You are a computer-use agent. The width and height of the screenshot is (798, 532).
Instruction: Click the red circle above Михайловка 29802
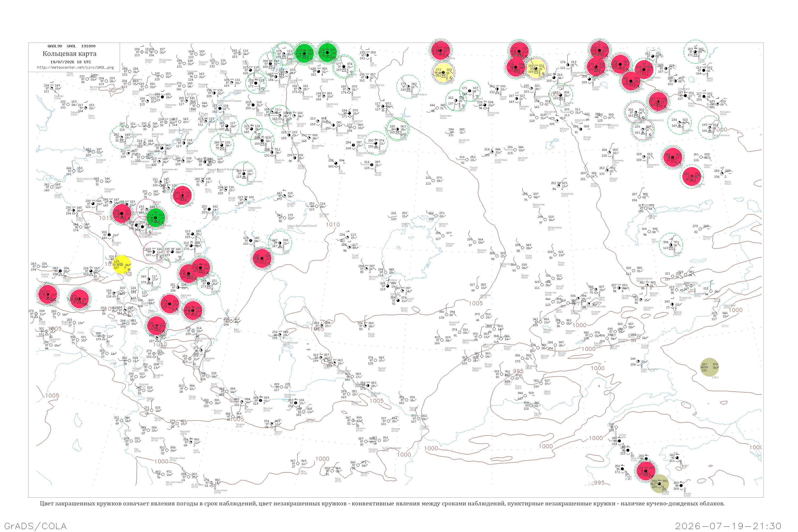[x=644, y=69]
